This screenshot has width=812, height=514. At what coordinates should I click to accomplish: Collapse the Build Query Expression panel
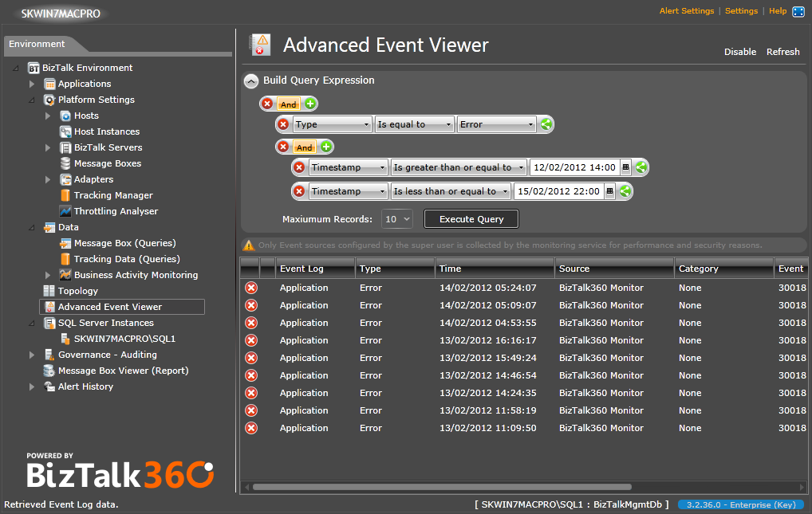click(x=251, y=80)
